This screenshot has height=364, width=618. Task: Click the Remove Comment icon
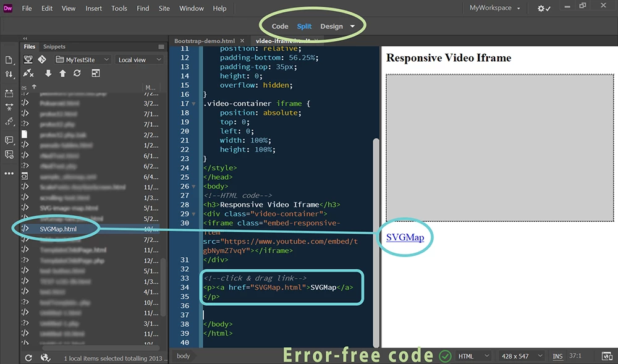[x=9, y=154]
